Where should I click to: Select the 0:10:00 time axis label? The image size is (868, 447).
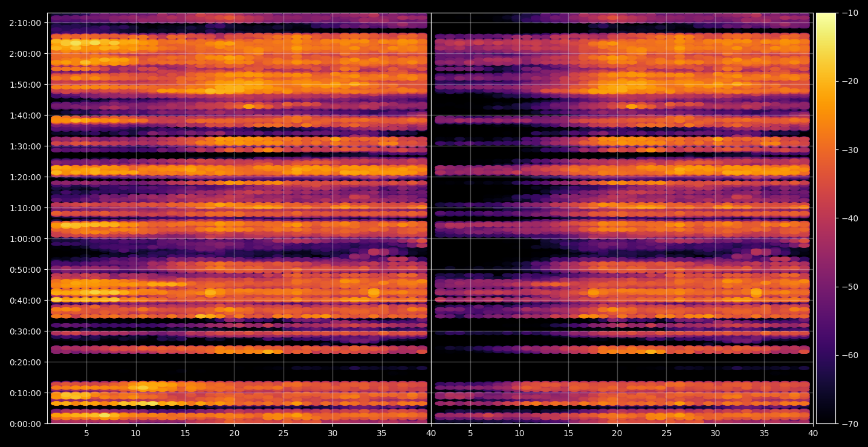[x=25, y=393]
